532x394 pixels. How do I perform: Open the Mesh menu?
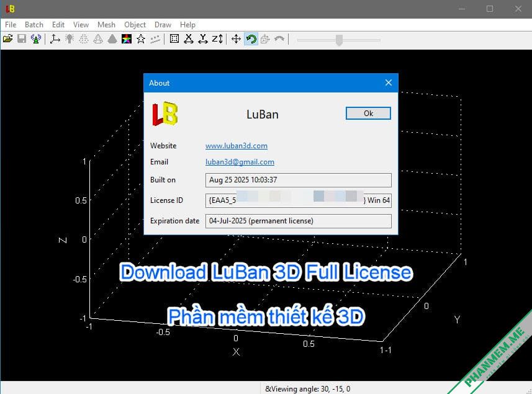[x=106, y=25]
